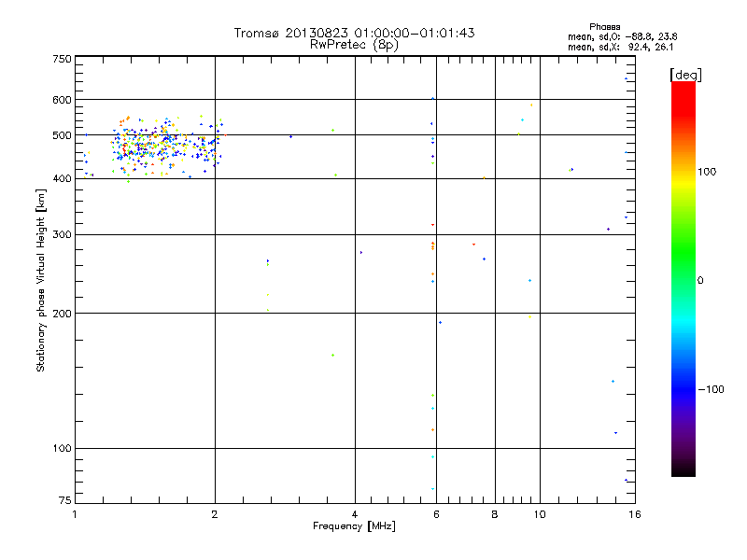
Task: Click the plot title 'Tromsø 20130823 01:00:00-01:01:43'
Action: coord(354,33)
